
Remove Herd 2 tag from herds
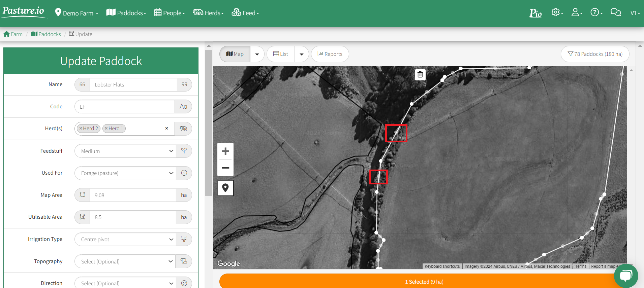(81, 129)
